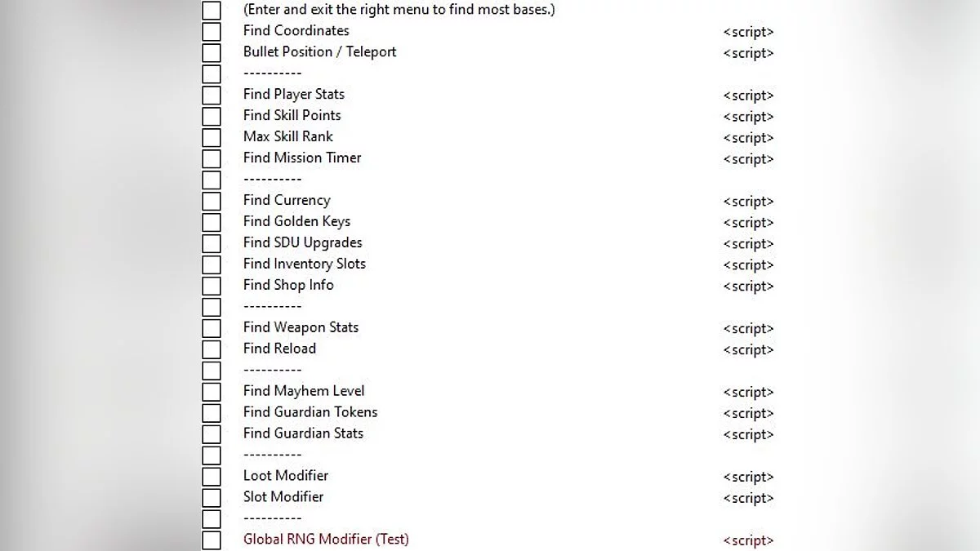
Task: Toggle the Max Skill Rank checkbox
Action: [x=212, y=138]
